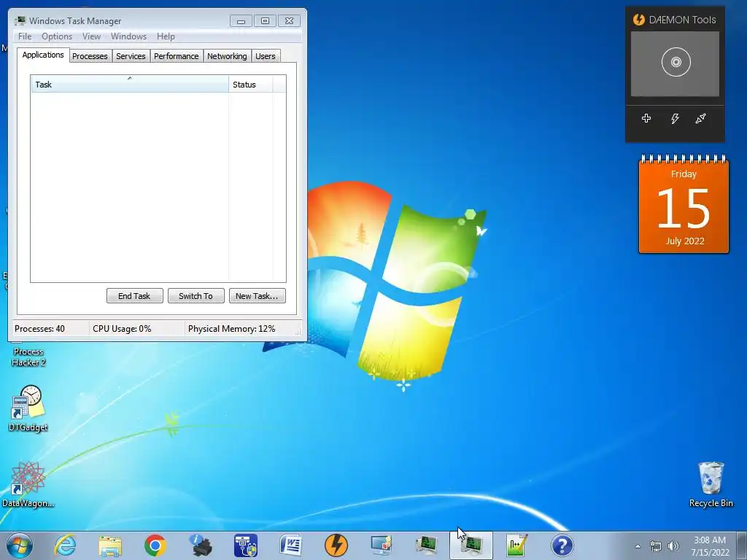Open the Windows Start menu orb
The width and height of the screenshot is (747, 560).
(20, 545)
